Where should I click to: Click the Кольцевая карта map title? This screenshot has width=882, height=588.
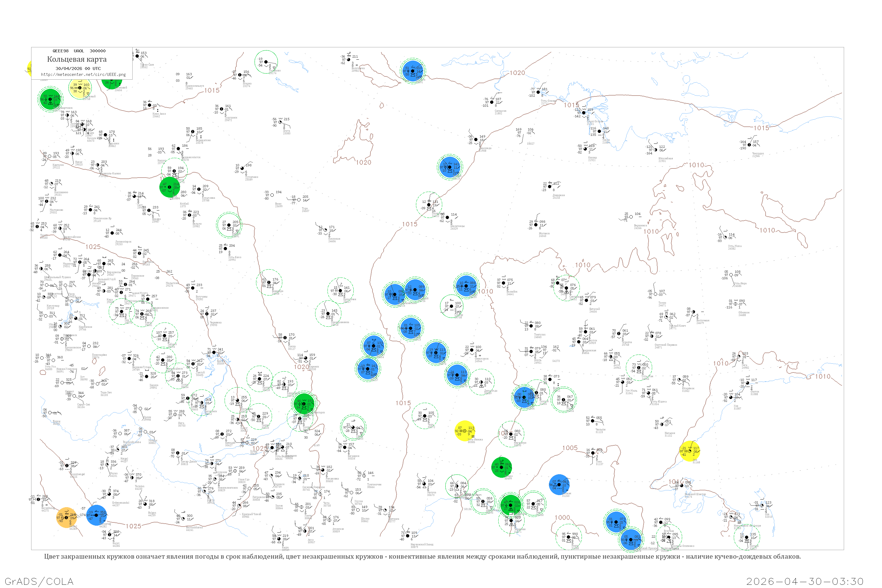coord(77,59)
